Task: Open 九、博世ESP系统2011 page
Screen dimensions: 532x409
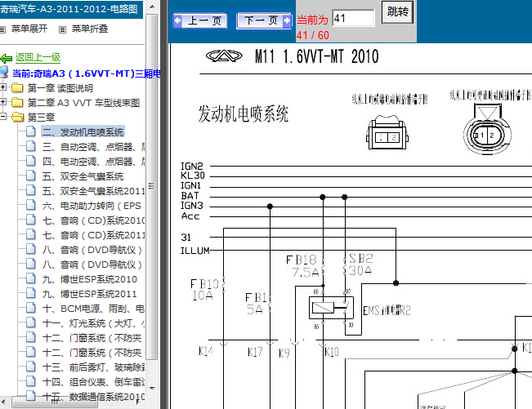Action: click(x=90, y=294)
